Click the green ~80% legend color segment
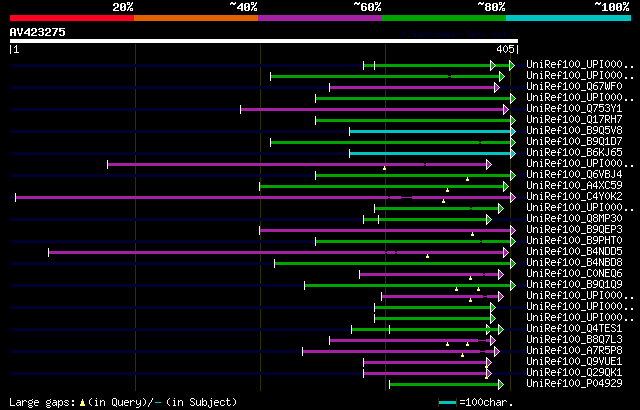Image resolution: width=640 pixels, height=410 pixels. point(444,18)
